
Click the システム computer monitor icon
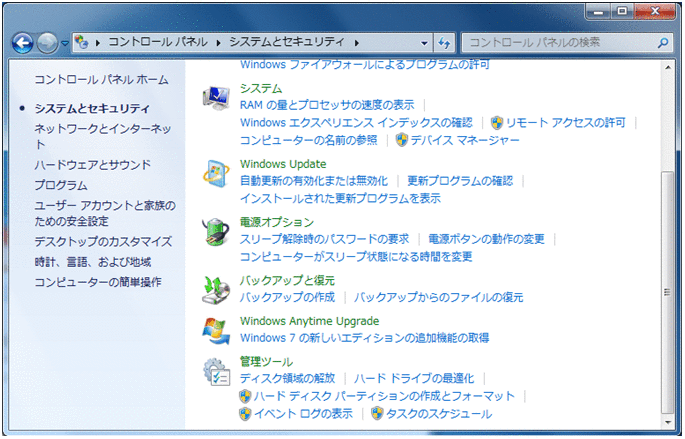216,98
